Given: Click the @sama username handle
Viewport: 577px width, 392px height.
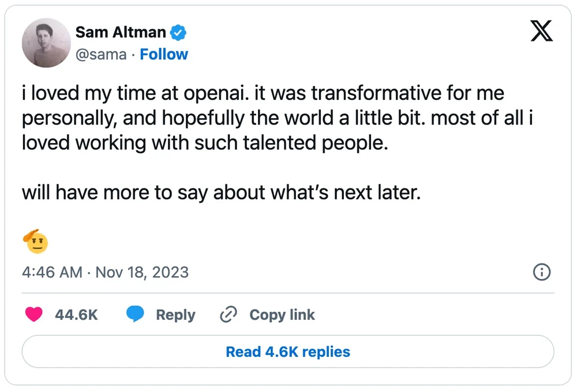Looking at the screenshot, I should tap(102, 54).
